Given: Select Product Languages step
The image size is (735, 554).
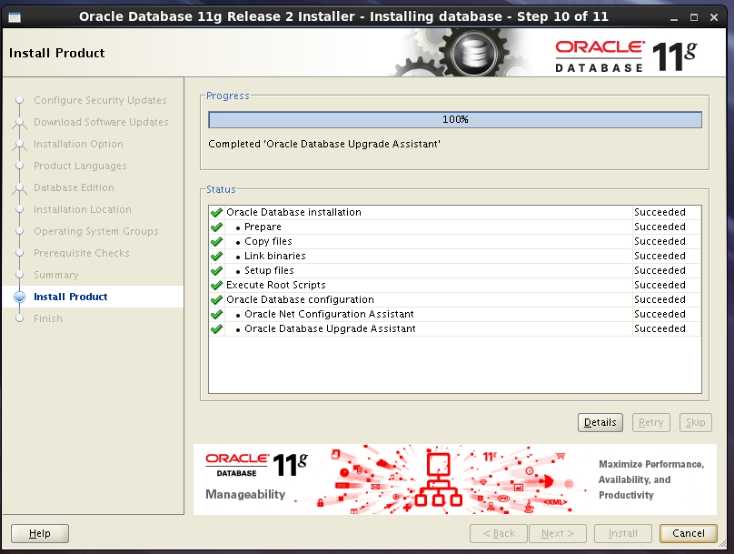Looking at the screenshot, I should [x=80, y=166].
